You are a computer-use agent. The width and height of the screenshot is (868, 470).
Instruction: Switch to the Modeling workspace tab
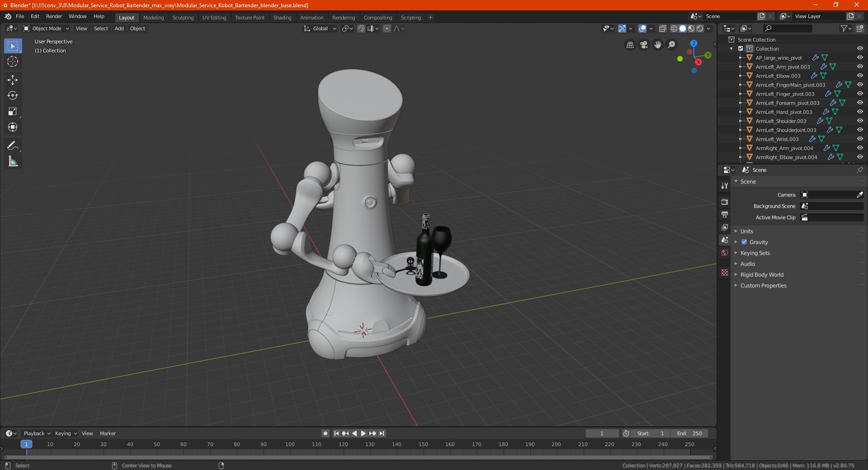pyautogui.click(x=153, y=18)
